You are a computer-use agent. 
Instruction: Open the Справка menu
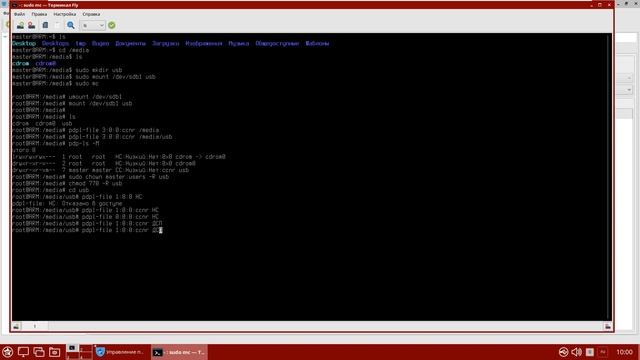91,14
